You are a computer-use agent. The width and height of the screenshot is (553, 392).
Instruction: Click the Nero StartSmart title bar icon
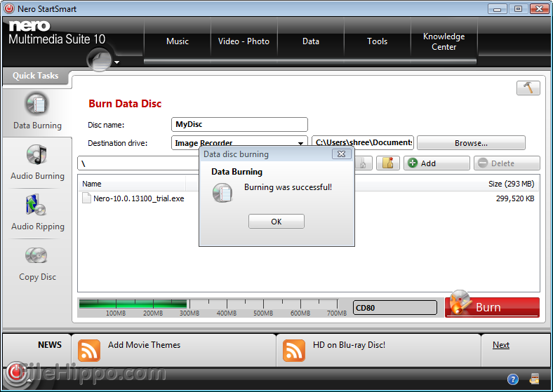pyautogui.click(x=9, y=8)
